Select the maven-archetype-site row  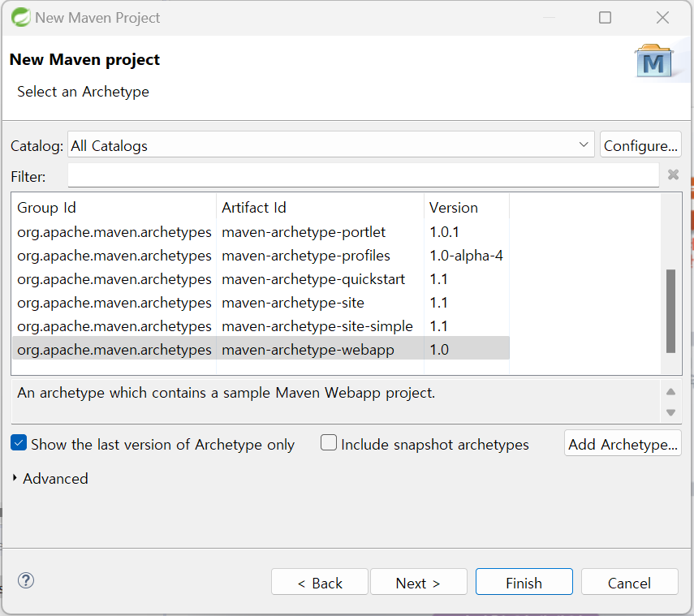point(261,303)
